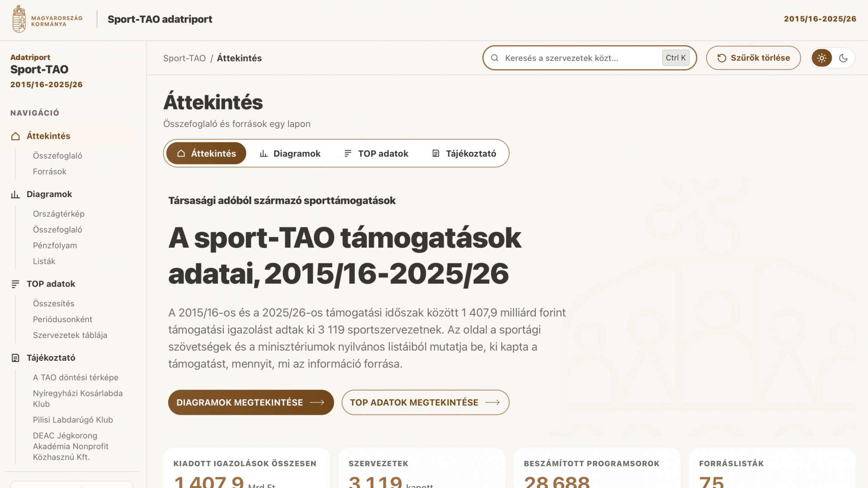868x488 pixels.
Task: Click Sport-TAO breadcrumb link
Action: tap(184, 58)
